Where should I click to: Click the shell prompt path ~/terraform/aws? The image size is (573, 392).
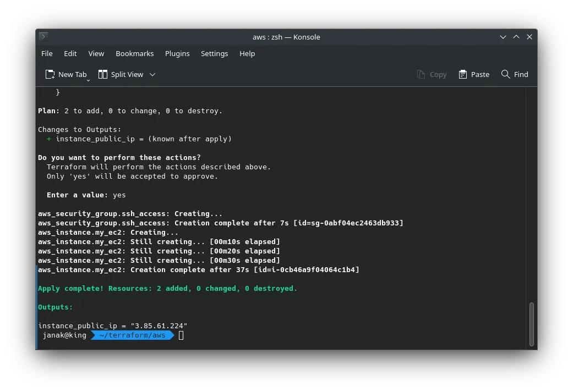click(132, 335)
